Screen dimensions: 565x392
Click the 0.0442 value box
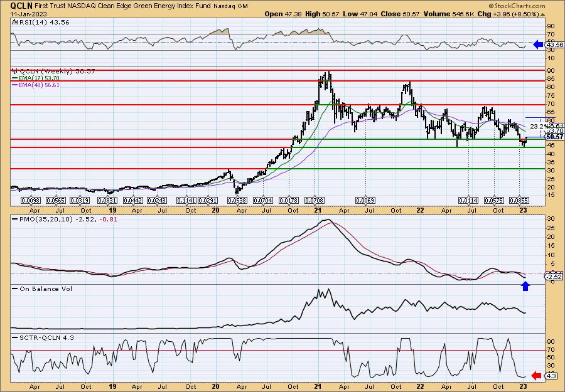tap(133, 201)
